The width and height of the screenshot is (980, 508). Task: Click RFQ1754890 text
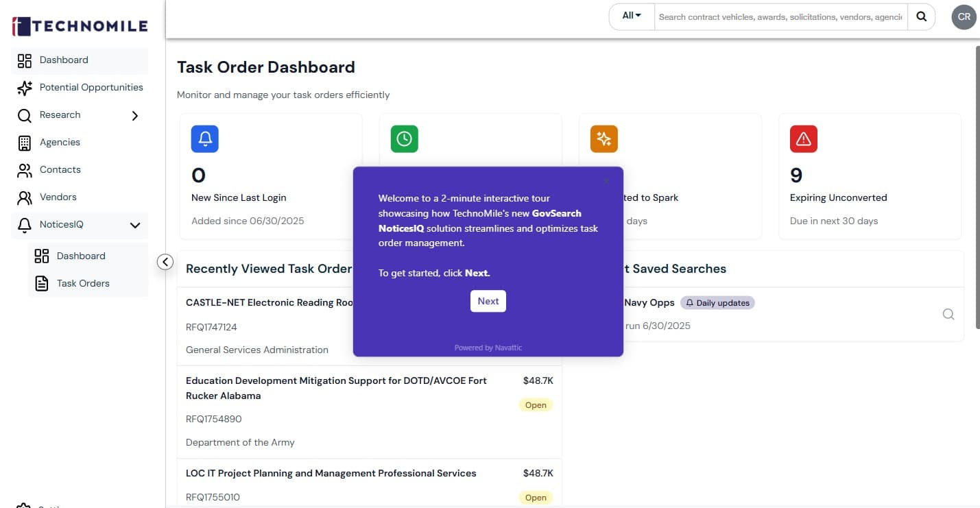(x=214, y=419)
